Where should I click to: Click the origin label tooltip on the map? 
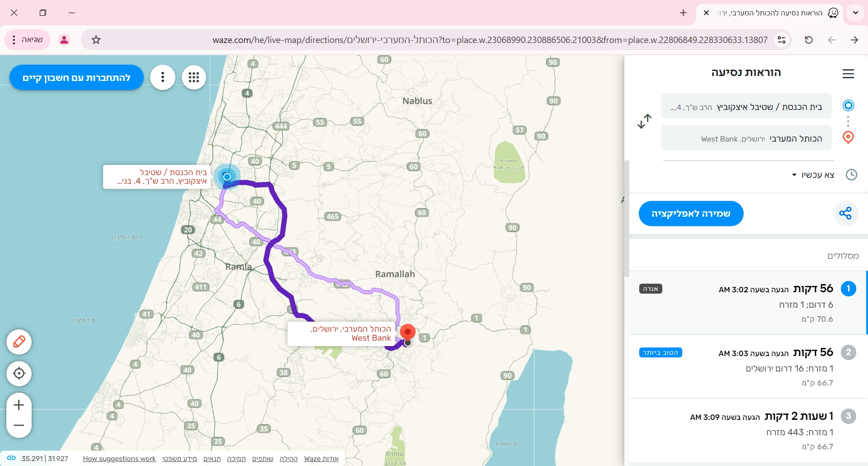coord(156,177)
